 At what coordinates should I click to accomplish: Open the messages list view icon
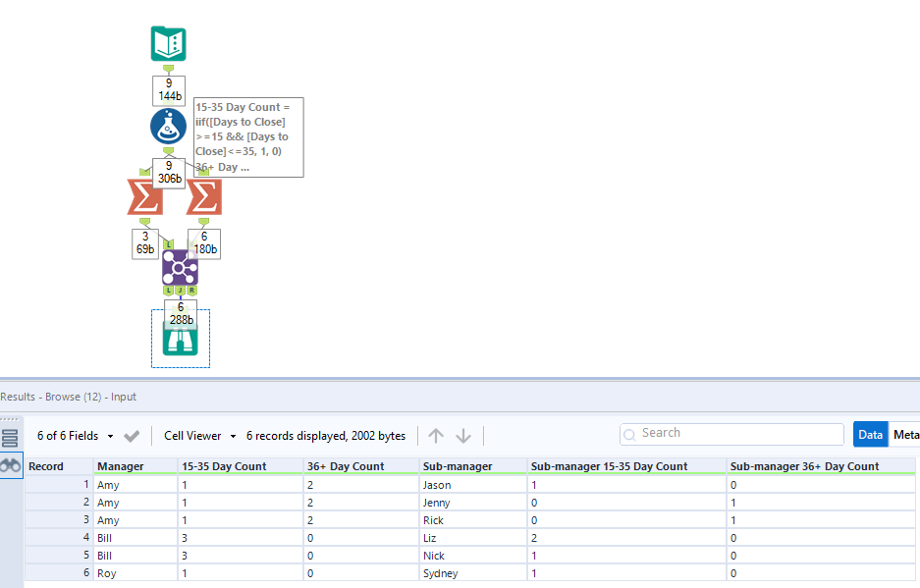click(10, 439)
